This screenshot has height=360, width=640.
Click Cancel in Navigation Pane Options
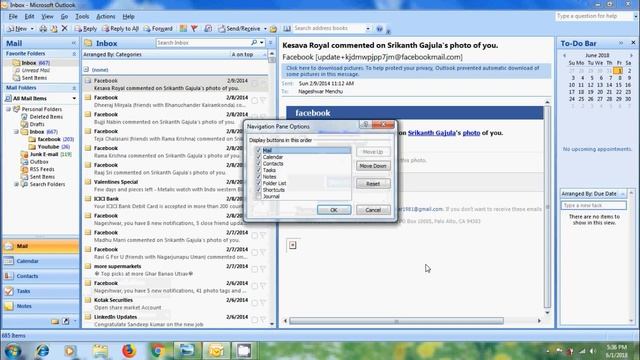point(373,210)
